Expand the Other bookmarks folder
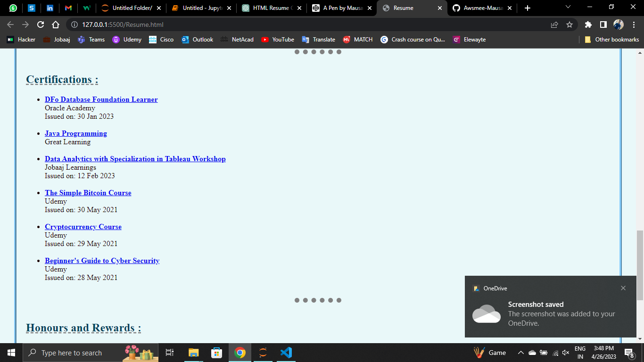The width and height of the screenshot is (644, 362). tap(611, 40)
